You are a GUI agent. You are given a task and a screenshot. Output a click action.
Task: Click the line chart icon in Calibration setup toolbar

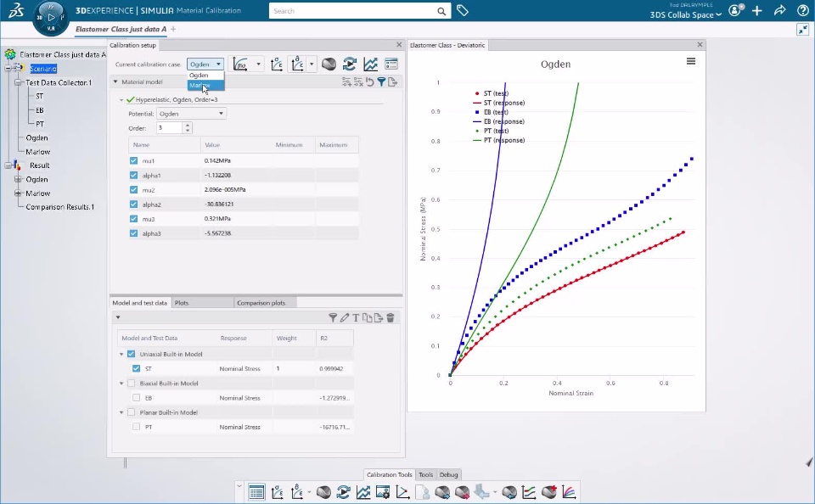pyautogui.click(x=371, y=64)
